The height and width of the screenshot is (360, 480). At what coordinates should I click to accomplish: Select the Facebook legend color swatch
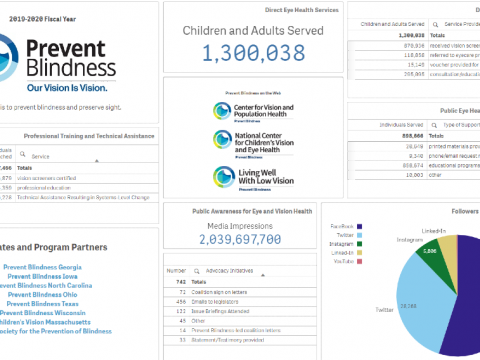[x=359, y=227]
